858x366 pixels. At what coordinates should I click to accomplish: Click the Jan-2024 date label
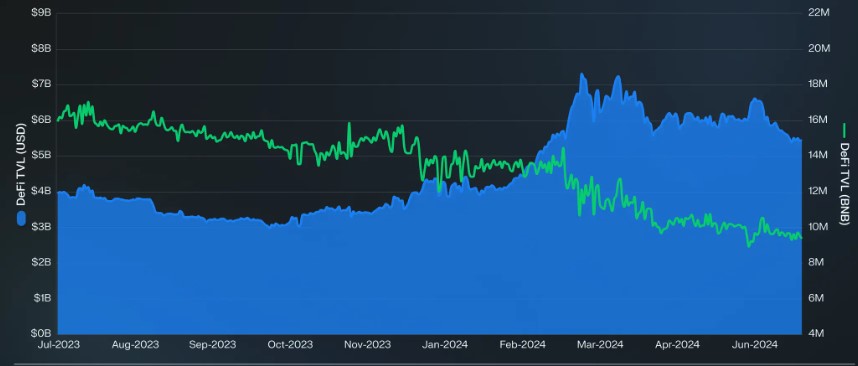[444, 345]
